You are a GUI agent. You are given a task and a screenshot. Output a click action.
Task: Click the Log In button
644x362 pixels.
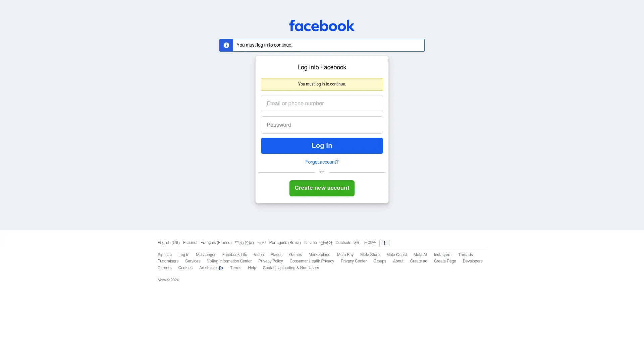point(322,145)
